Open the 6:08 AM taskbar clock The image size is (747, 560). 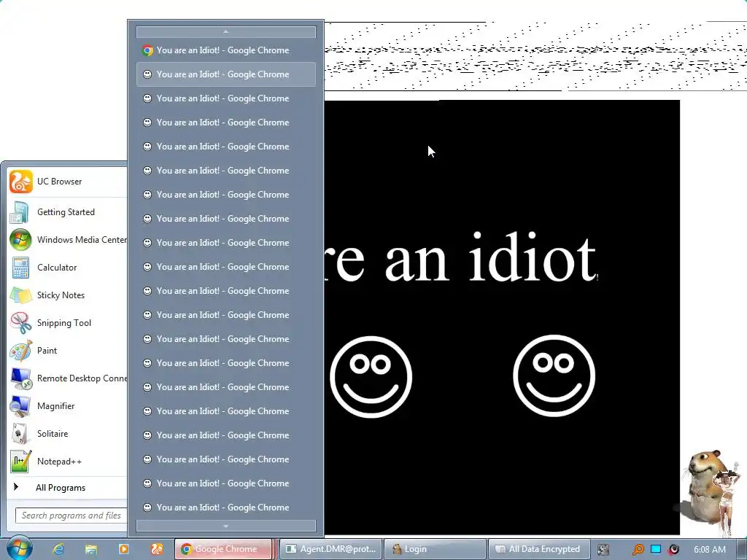[x=710, y=550]
